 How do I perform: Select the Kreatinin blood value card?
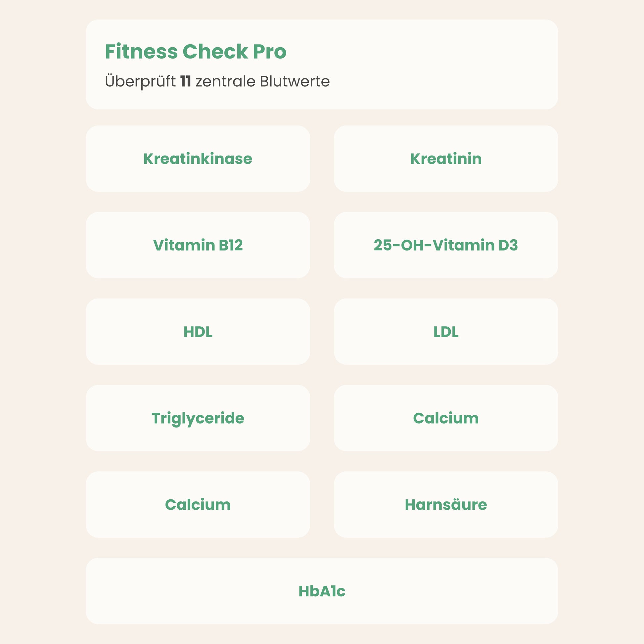(446, 159)
